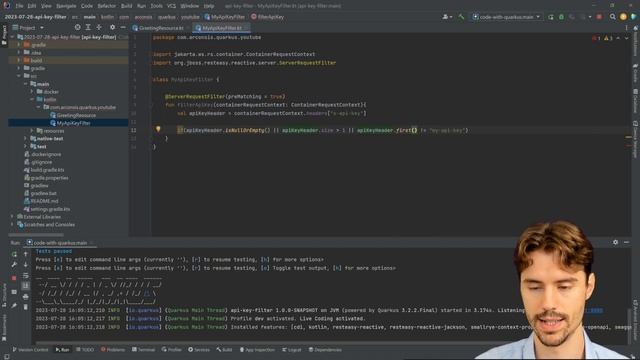Open the code-with-quarkus.main run configuration dropdown
Viewport: 640px width, 360px height.
[507, 17]
